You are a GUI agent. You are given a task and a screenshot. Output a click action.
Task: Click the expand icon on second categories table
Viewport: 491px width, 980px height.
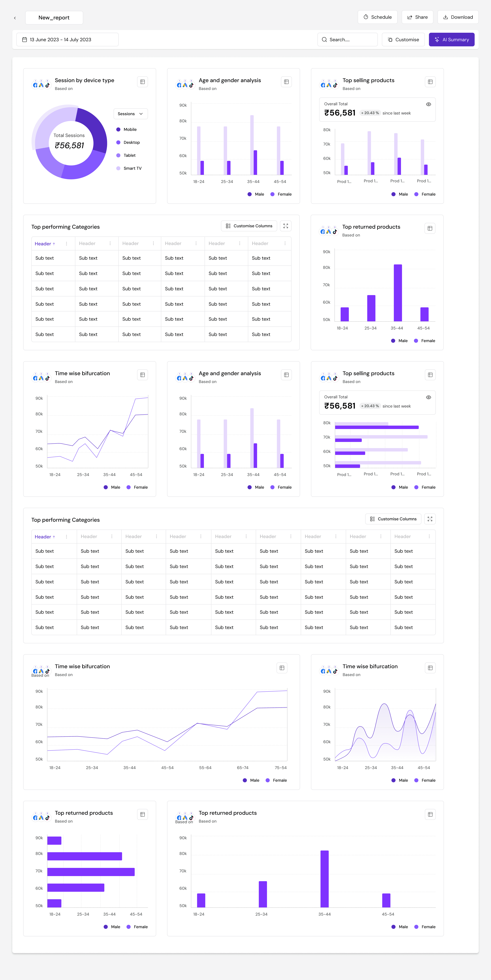pyautogui.click(x=430, y=519)
